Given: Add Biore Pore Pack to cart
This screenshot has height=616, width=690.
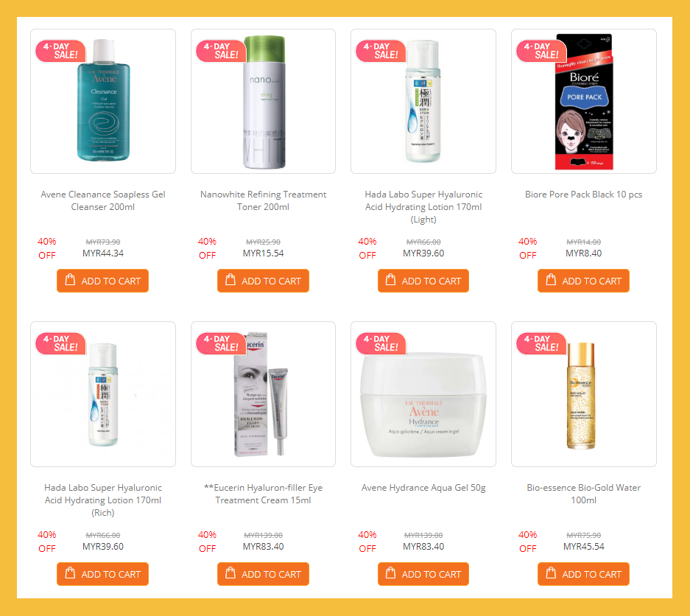Looking at the screenshot, I should point(583,281).
